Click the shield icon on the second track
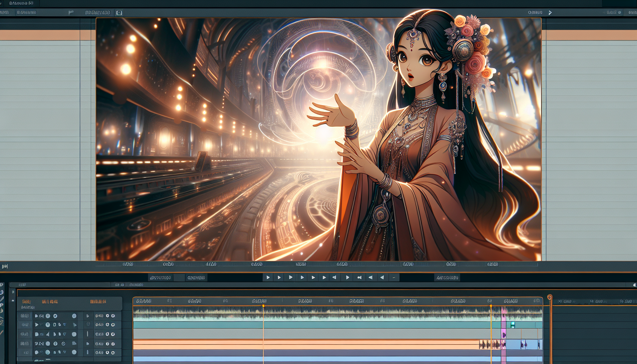This screenshot has height=364, width=637. 88,325
